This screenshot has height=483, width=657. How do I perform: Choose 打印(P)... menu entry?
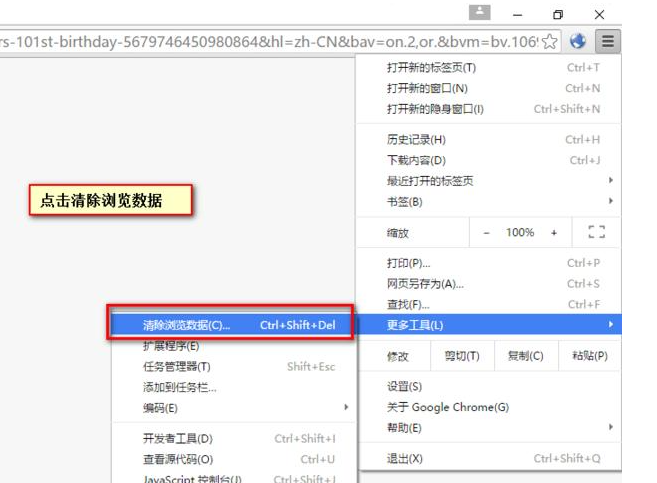489,263
